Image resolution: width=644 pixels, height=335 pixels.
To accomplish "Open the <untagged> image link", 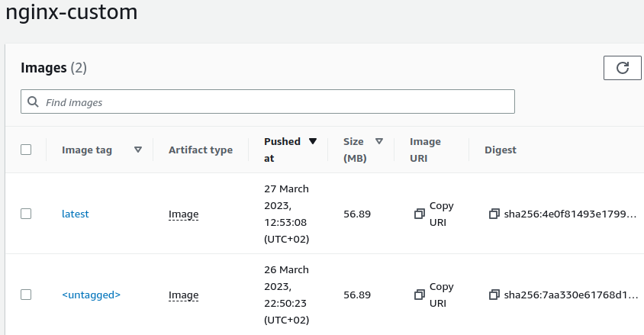I will 91,295.
